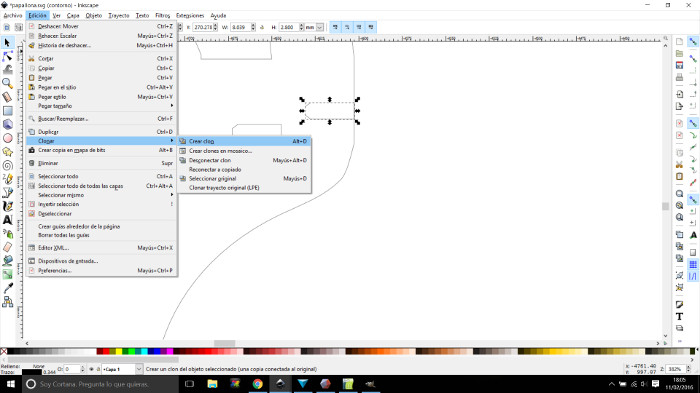Pick the Calligraphy tool
Viewport: 700px width, 393px height.
coord(7,206)
